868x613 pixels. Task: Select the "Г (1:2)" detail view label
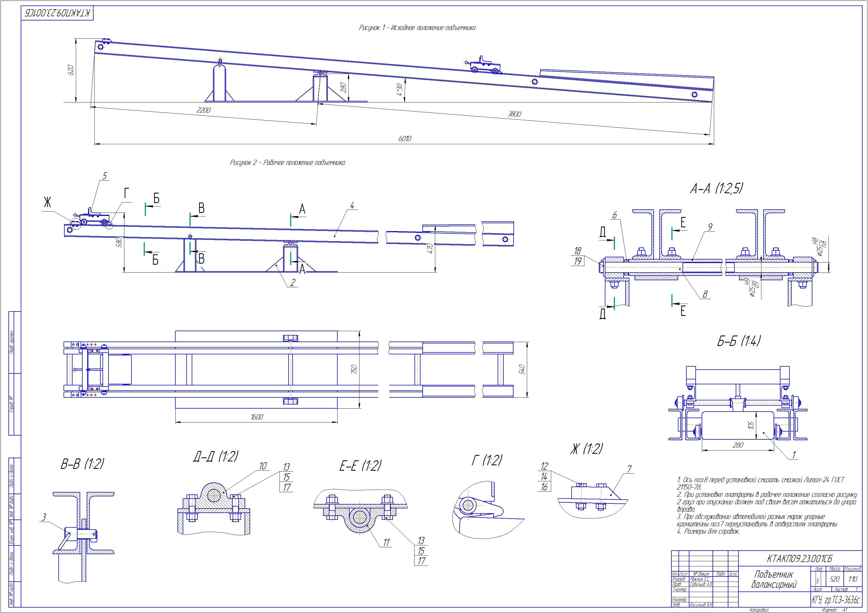point(486,460)
